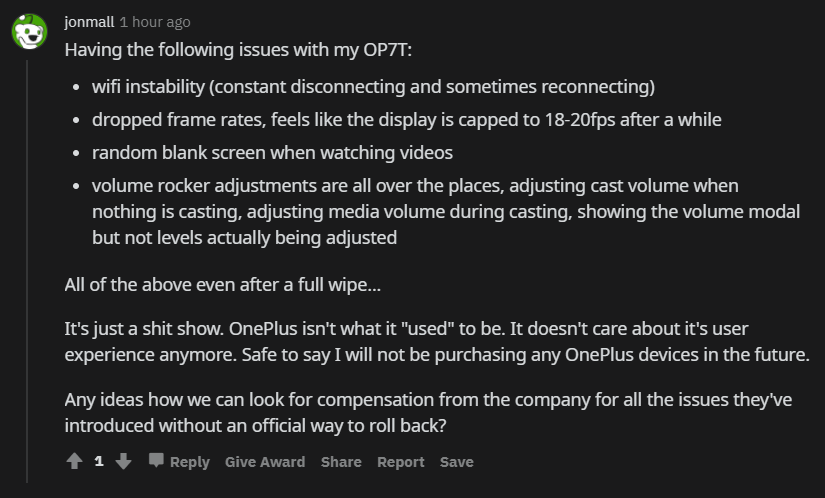Viewport: 825px width, 498px height.
Task: Click the 'Any ideas how we can' paragraph
Action: [428, 412]
